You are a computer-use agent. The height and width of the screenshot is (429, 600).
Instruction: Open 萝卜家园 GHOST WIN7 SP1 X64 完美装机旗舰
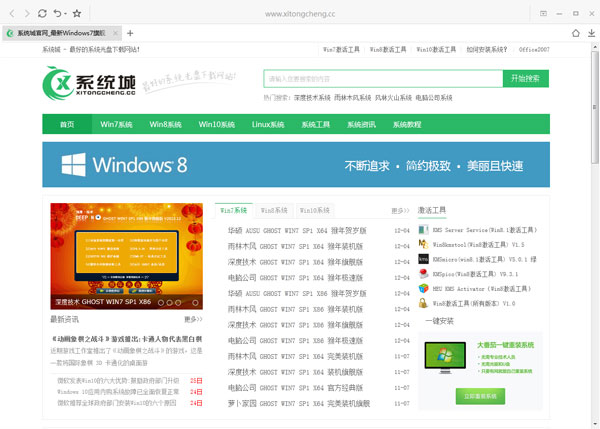(299, 403)
